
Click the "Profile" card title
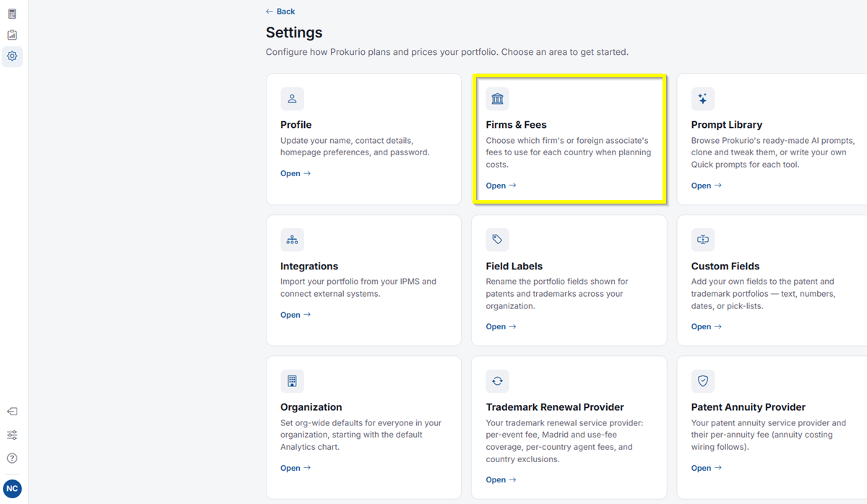point(296,125)
